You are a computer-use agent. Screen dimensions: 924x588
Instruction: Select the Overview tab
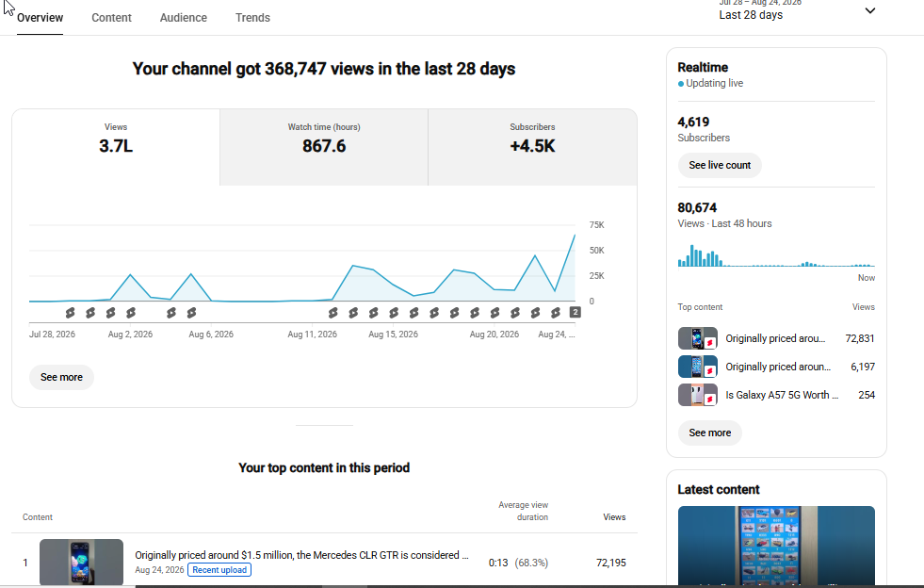click(41, 18)
